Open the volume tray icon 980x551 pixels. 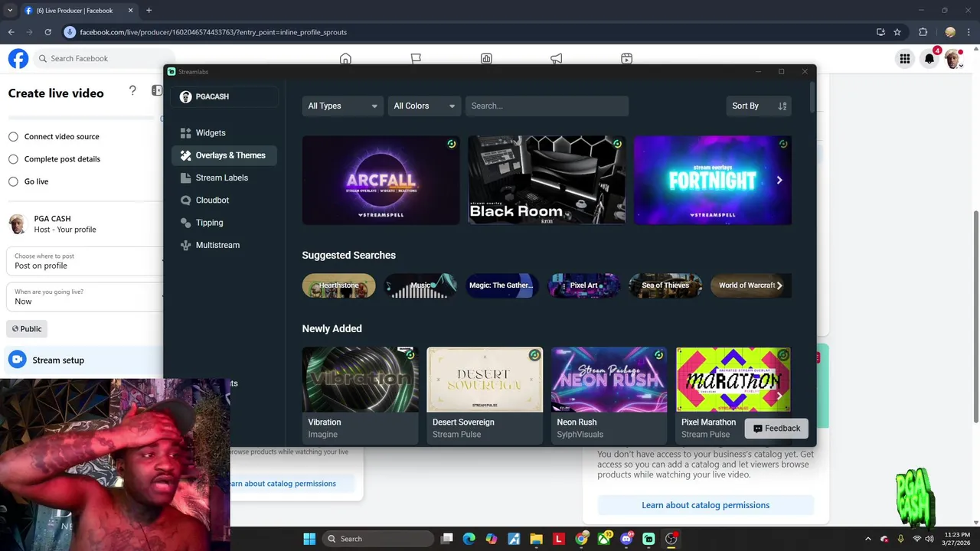click(929, 539)
